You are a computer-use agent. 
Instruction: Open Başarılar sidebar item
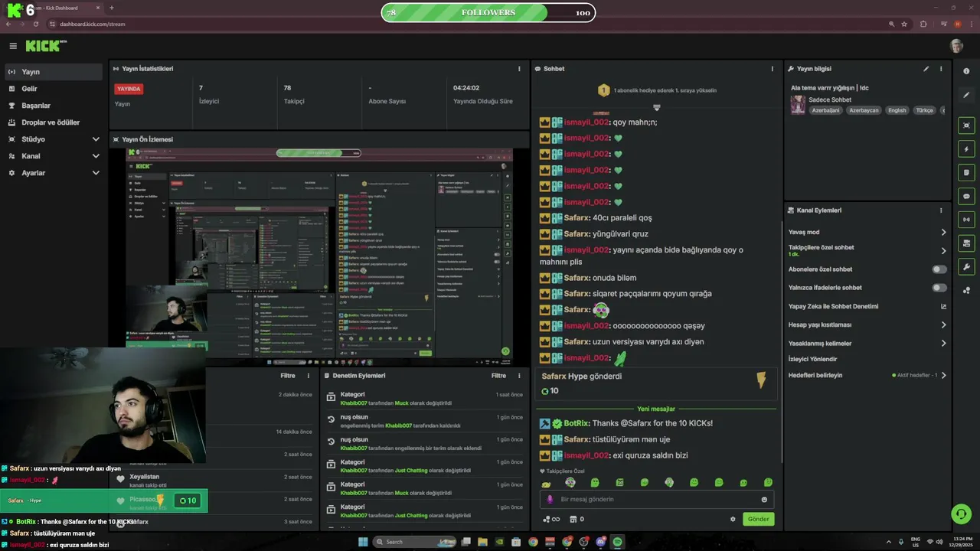click(x=52, y=106)
